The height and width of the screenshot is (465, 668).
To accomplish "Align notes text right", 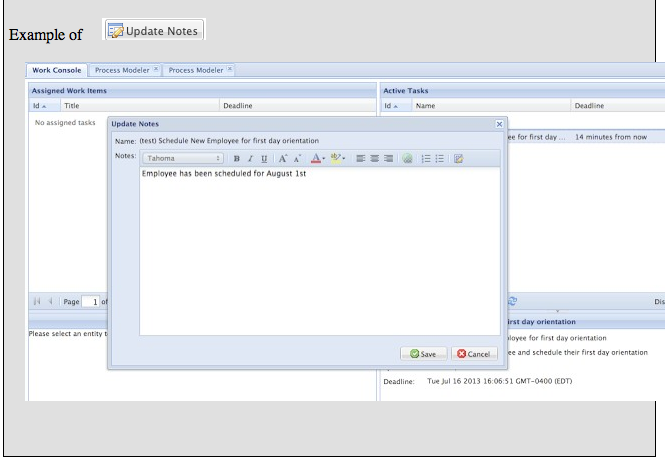I will pyautogui.click(x=388, y=159).
